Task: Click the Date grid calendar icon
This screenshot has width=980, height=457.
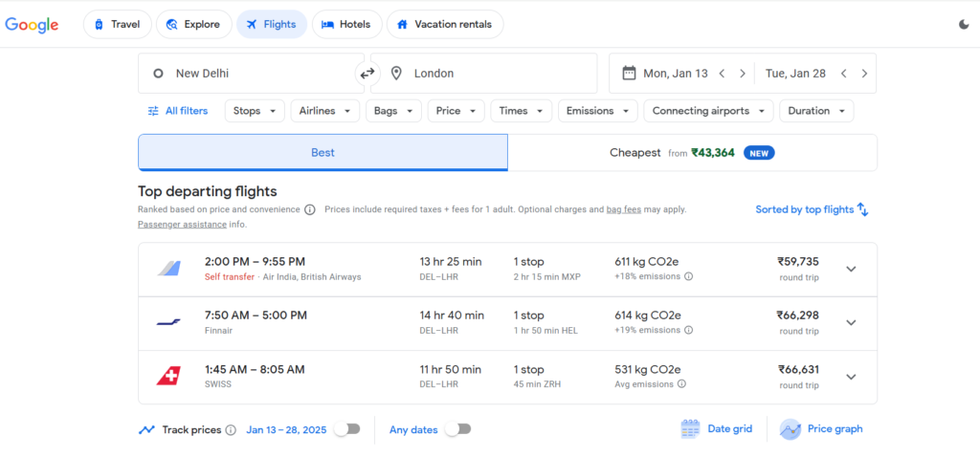Action: pos(690,429)
